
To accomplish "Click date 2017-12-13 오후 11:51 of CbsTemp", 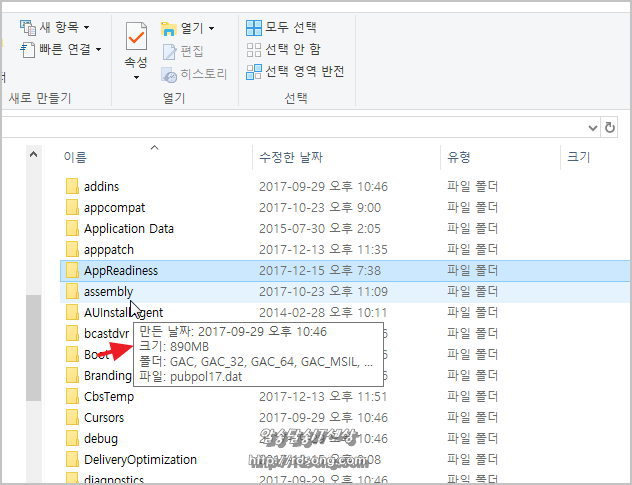I will coord(323,396).
